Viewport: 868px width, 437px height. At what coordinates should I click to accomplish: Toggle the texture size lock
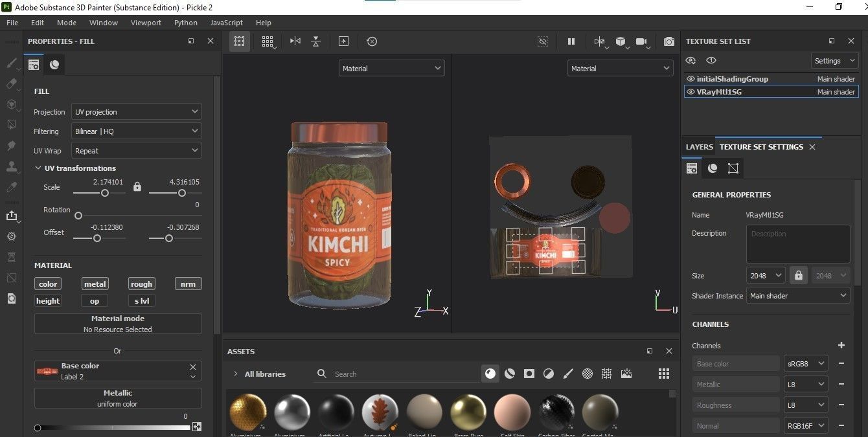pyautogui.click(x=798, y=275)
